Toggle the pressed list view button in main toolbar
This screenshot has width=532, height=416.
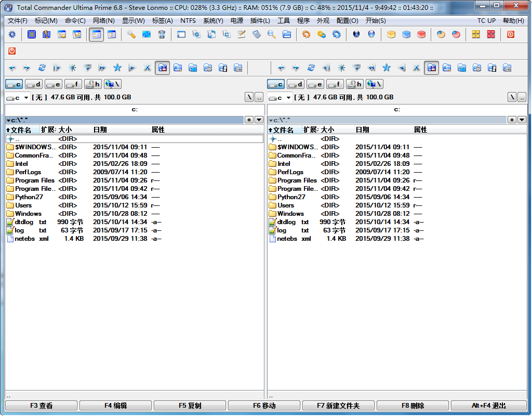click(x=97, y=34)
